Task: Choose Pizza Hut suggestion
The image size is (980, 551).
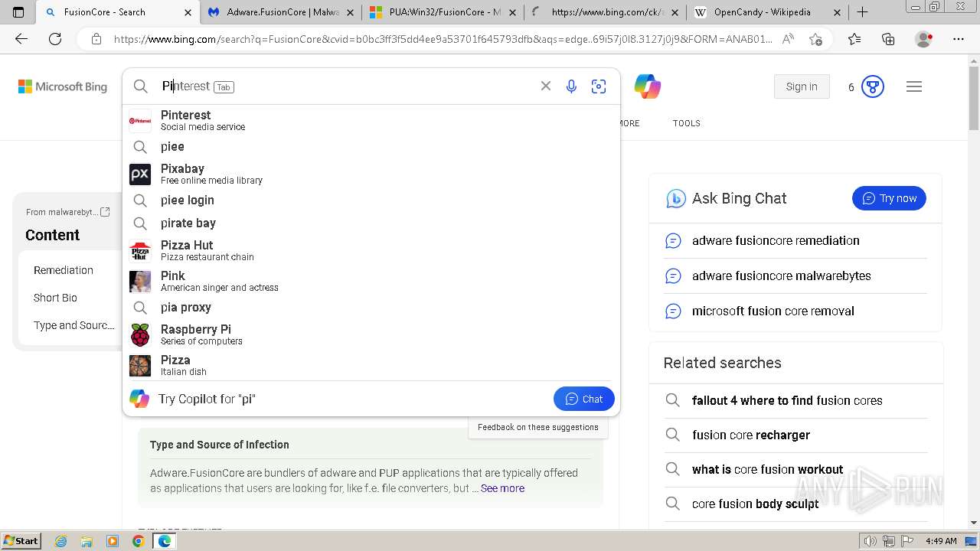Action: pos(371,250)
